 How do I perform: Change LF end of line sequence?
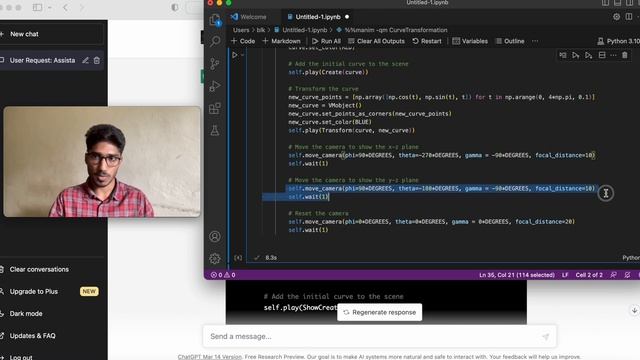(565, 275)
